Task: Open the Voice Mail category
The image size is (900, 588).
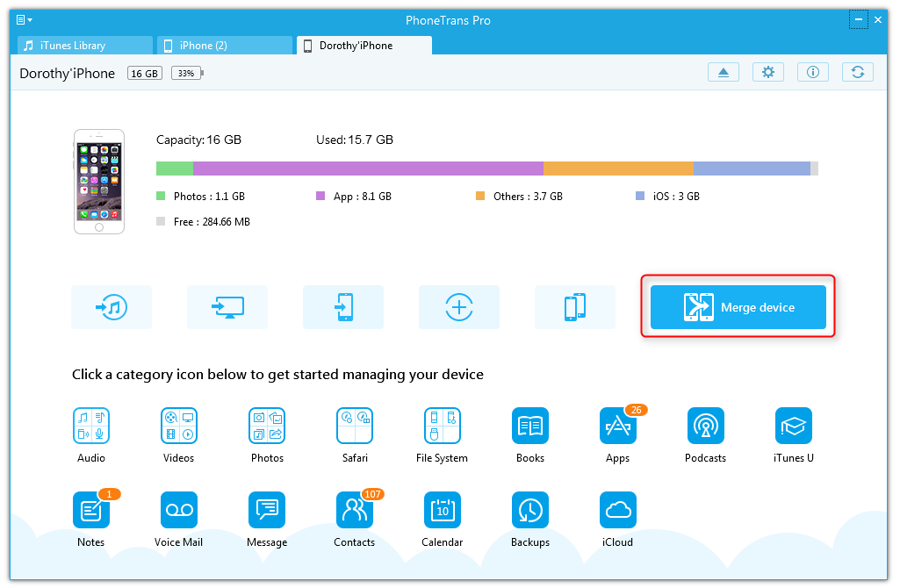Action: pos(179,510)
